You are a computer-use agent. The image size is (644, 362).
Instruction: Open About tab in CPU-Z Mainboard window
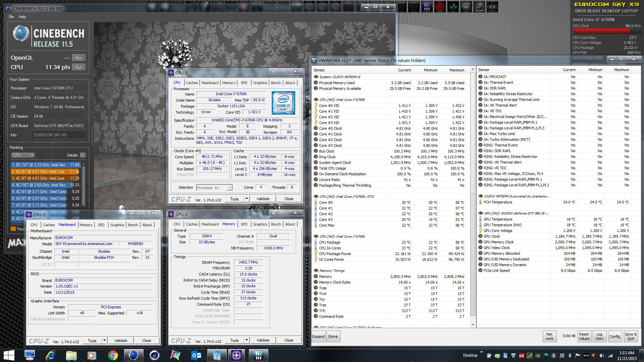pyautogui.click(x=147, y=225)
